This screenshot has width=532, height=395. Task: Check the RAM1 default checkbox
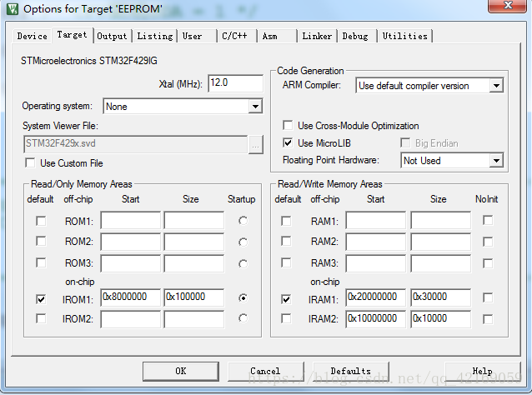point(286,221)
